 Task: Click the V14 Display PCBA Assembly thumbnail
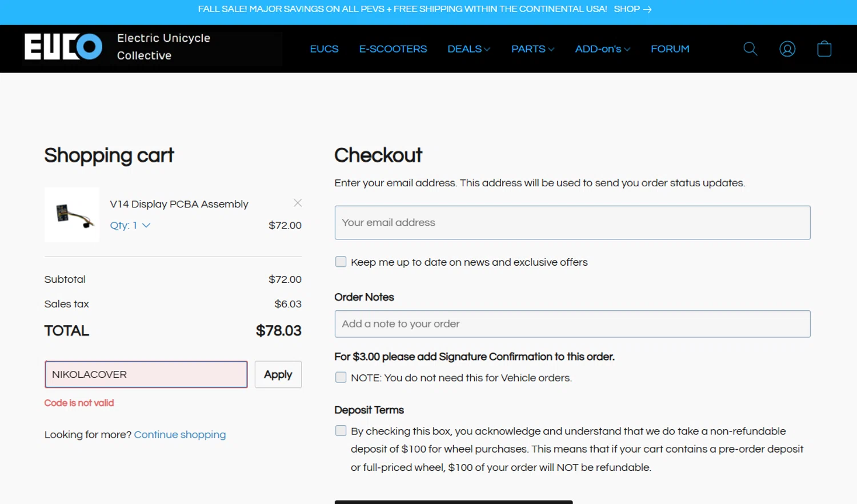(72, 215)
